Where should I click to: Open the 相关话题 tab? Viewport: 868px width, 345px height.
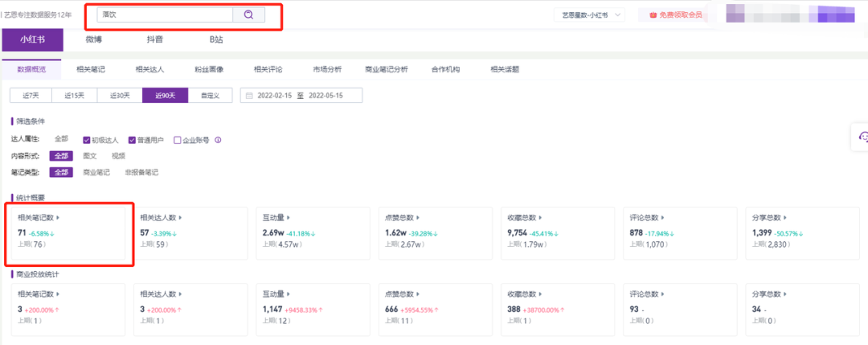pyautogui.click(x=505, y=70)
